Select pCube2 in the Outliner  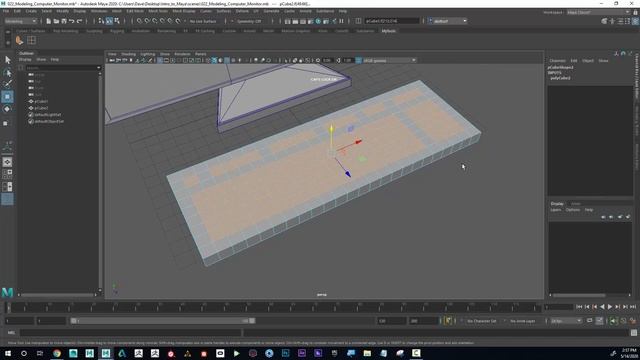click(x=41, y=108)
